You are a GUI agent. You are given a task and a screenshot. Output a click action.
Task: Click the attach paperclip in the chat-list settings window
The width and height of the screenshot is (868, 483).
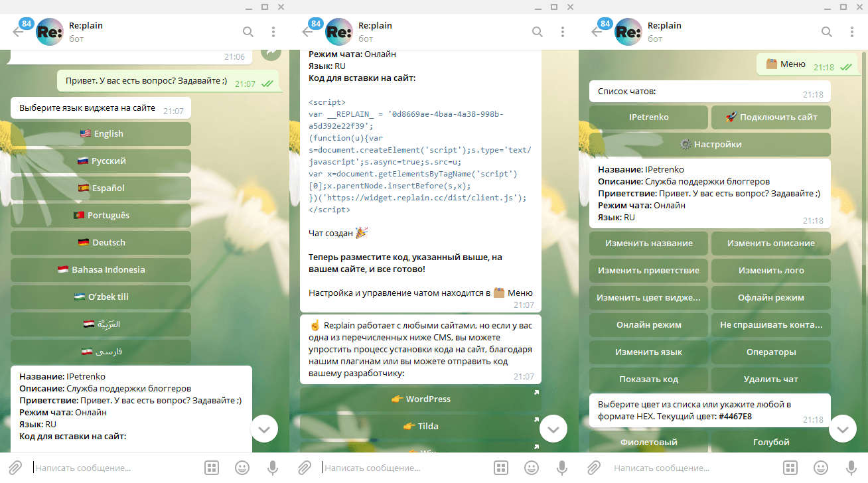(594, 468)
